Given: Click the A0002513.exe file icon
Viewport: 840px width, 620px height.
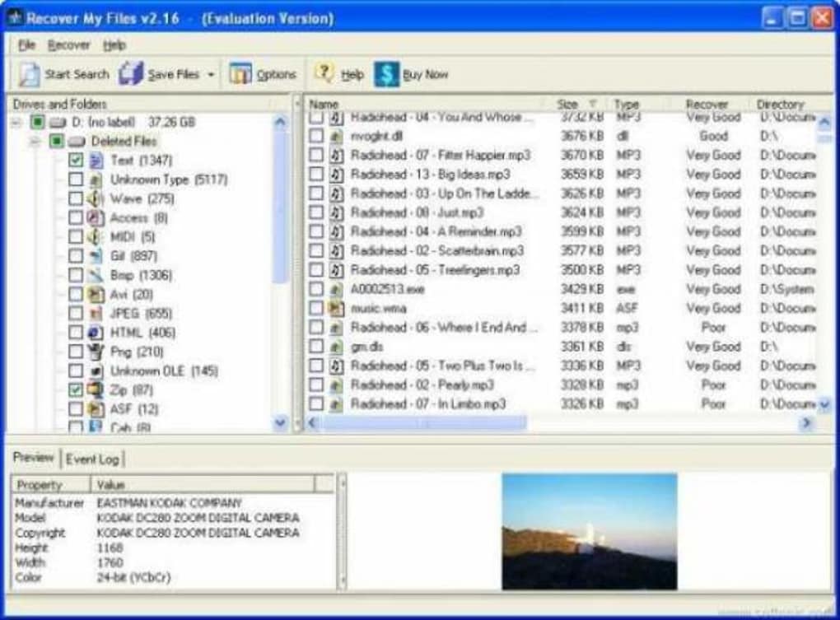Looking at the screenshot, I should point(333,289).
